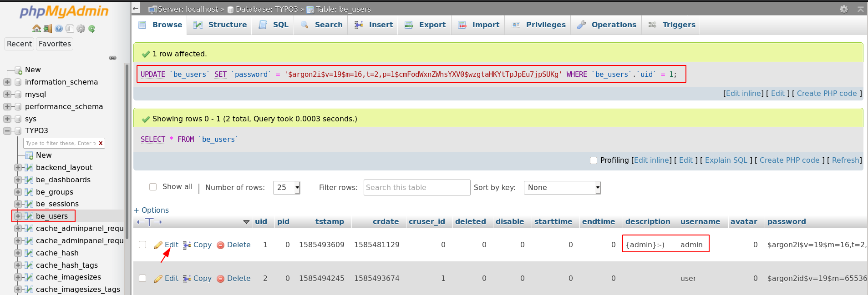
Task: Click the Database: TYPO3 breadcrumb link
Action: pyautogui.click(x=267, y=9)
